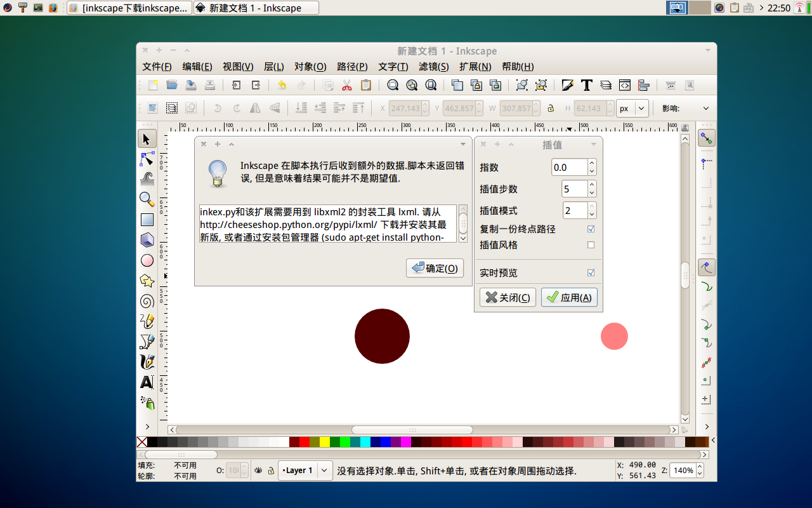
Task: Click the 插值模式 input field
Action: click(x=575, y=210)
